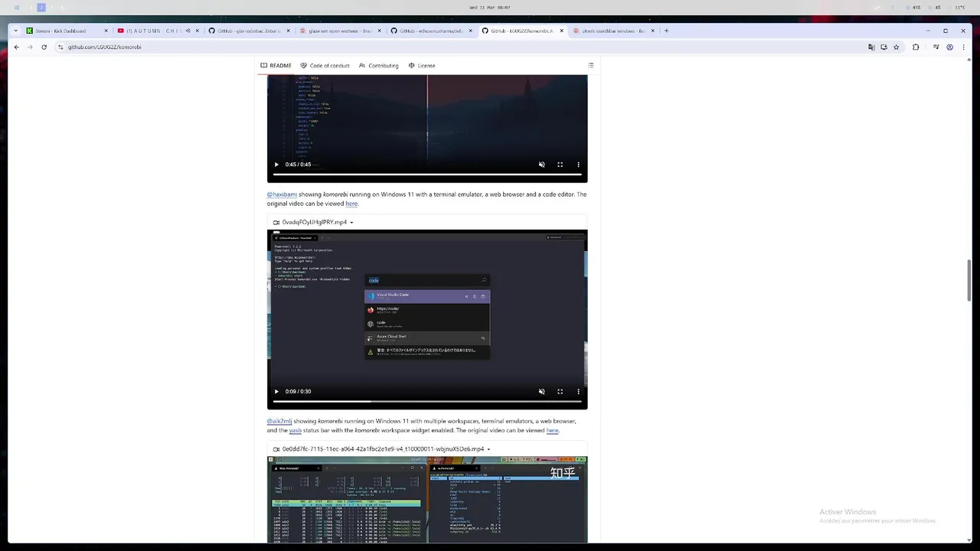Play the 0:09 / 0:30 video
Viewport: 980px width, 551px height.
[x=276, y=391]
